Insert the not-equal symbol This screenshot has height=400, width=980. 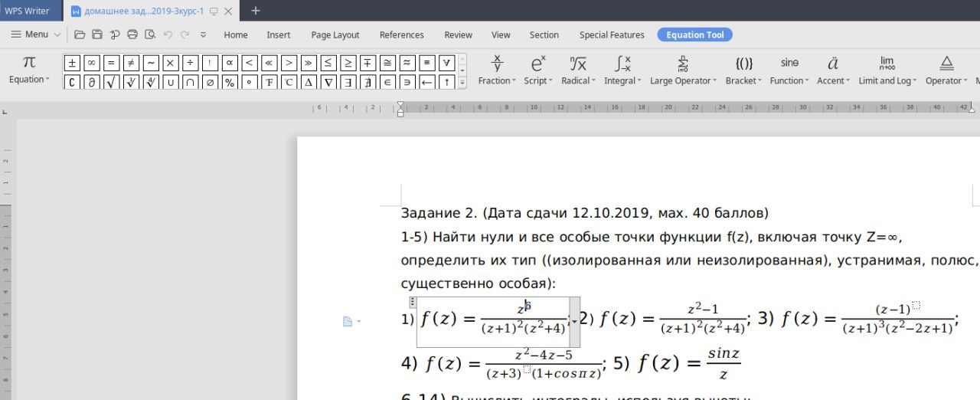click(x=132, y=63)
